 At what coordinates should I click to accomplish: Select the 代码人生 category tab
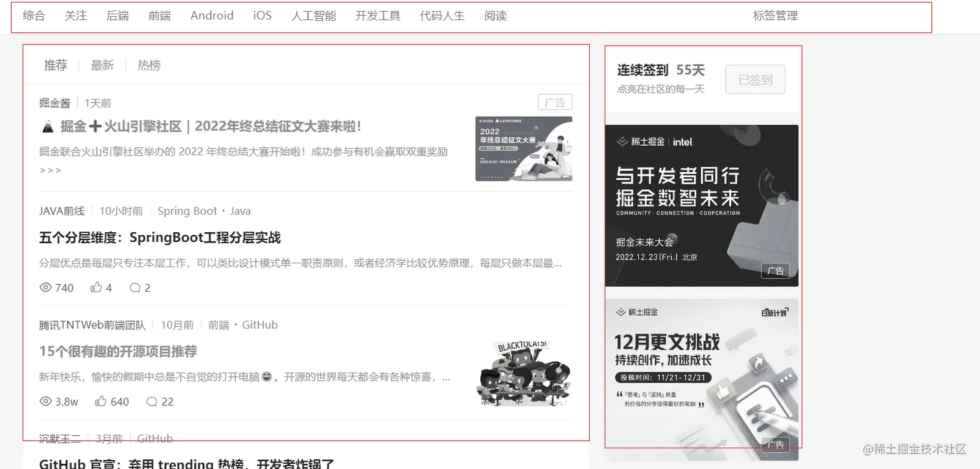tap(442, 16)
